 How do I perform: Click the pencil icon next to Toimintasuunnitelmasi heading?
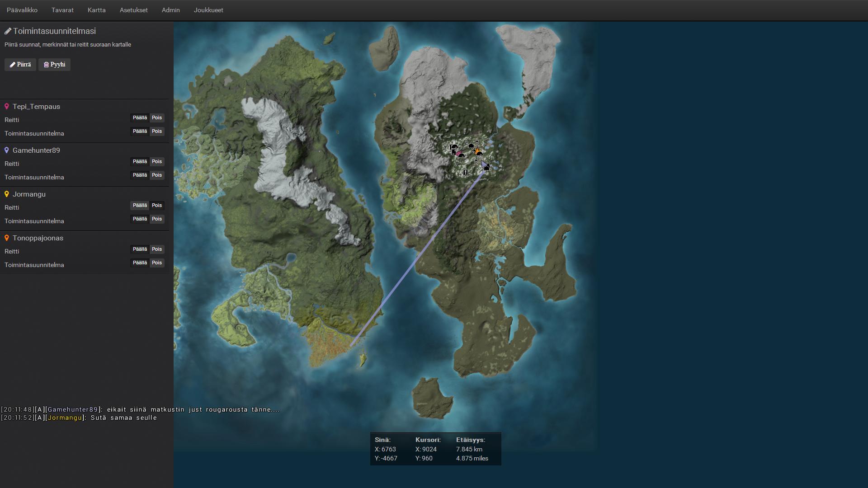[8, 31]
